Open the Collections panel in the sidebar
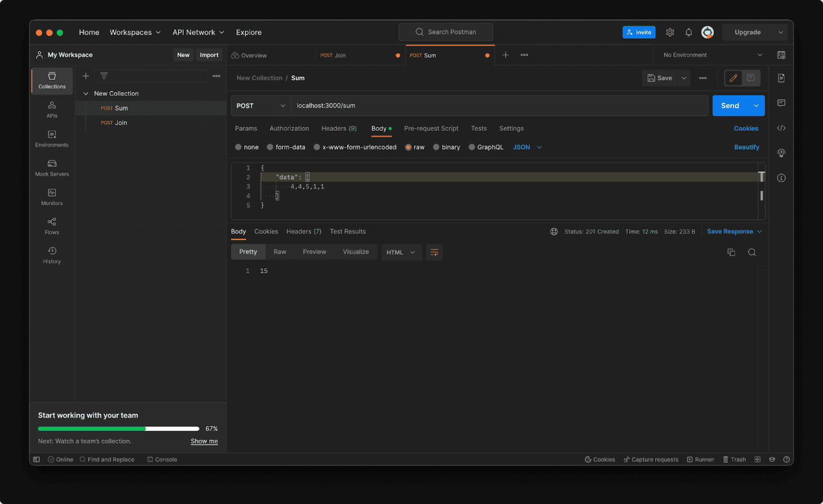Image resolution: width=823 pixels, height=504 pixels. point(51,81)
